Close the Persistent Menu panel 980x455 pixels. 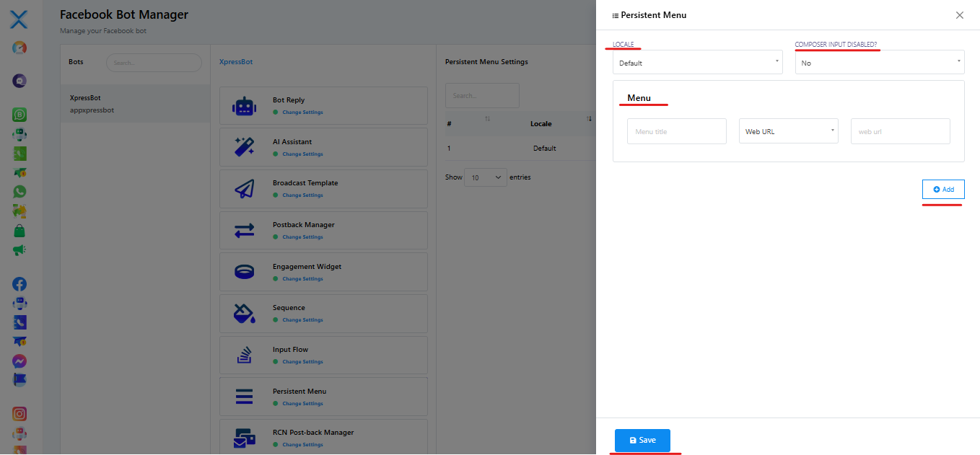(959, 15)
